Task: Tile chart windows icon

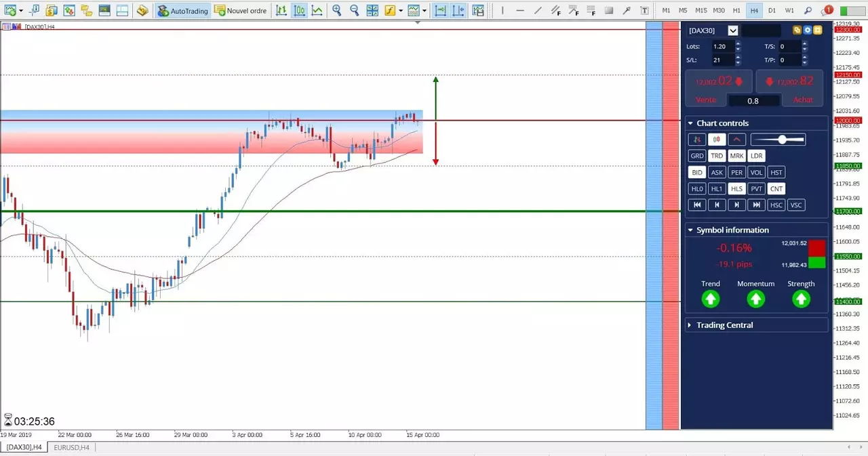Action: pyautogui.click(x=372, y=11)
